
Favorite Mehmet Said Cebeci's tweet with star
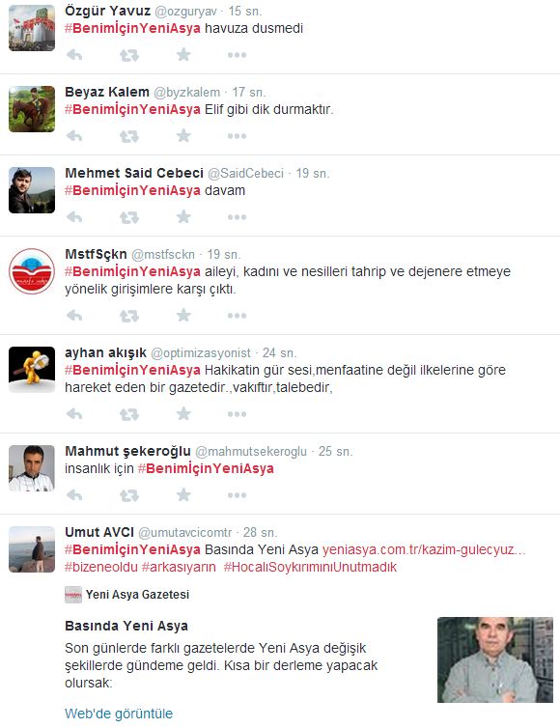pyautogui.click(x=183, y=217)
